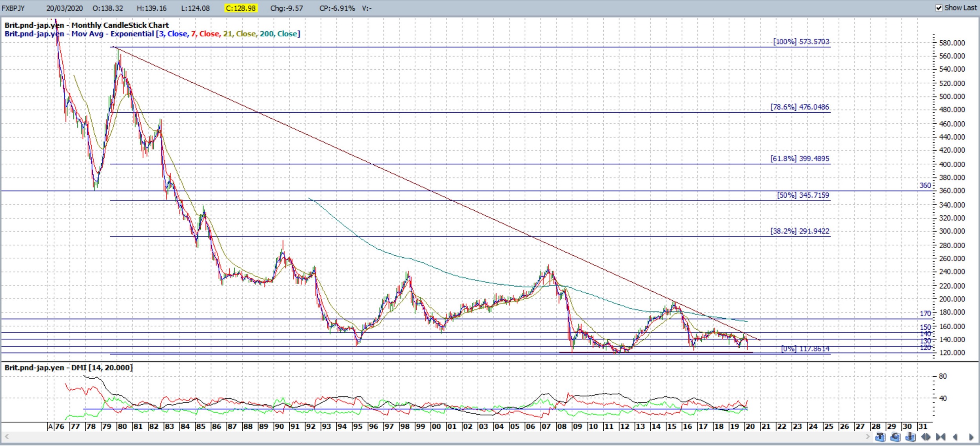Click year 90 on the time axis
Screen dimensions: 980x446
click(279, 426)
